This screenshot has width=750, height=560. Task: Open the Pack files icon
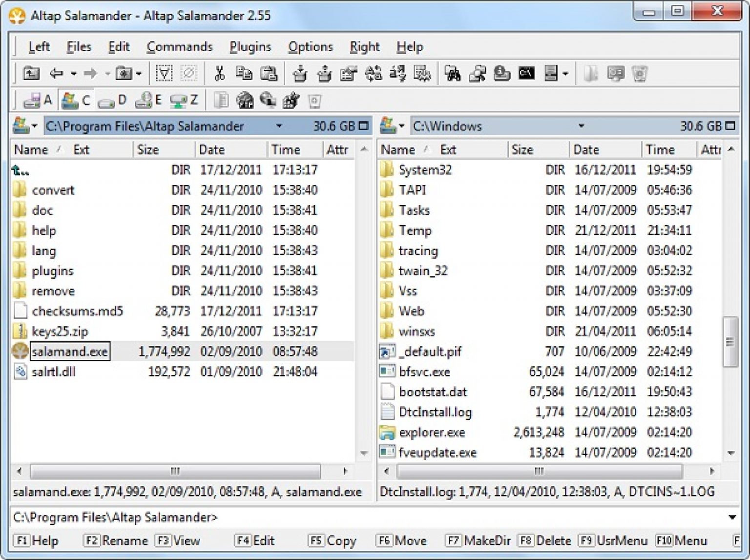point(300,74)
